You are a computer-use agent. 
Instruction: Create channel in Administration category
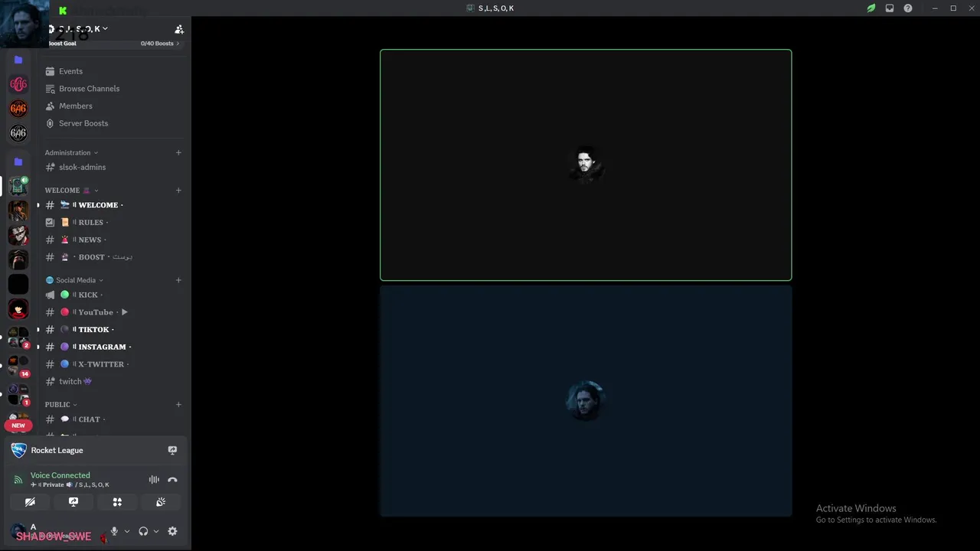(x=178, y=152)
